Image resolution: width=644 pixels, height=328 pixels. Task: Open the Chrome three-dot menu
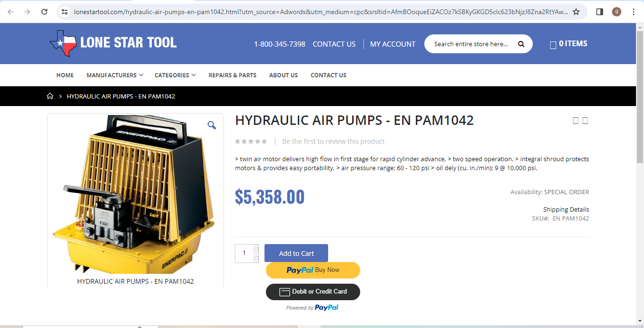click(634, 12)
